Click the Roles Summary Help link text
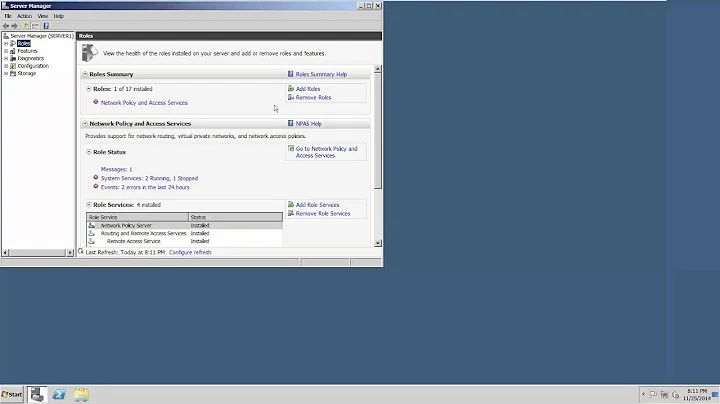Viewport: 720px width, 404px height. click(x=321, y=74)
